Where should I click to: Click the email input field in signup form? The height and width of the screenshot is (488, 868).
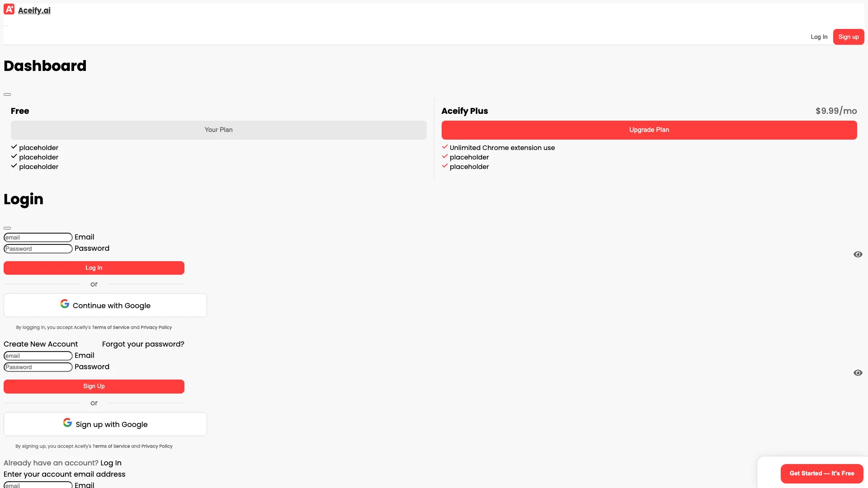[38, 356]
